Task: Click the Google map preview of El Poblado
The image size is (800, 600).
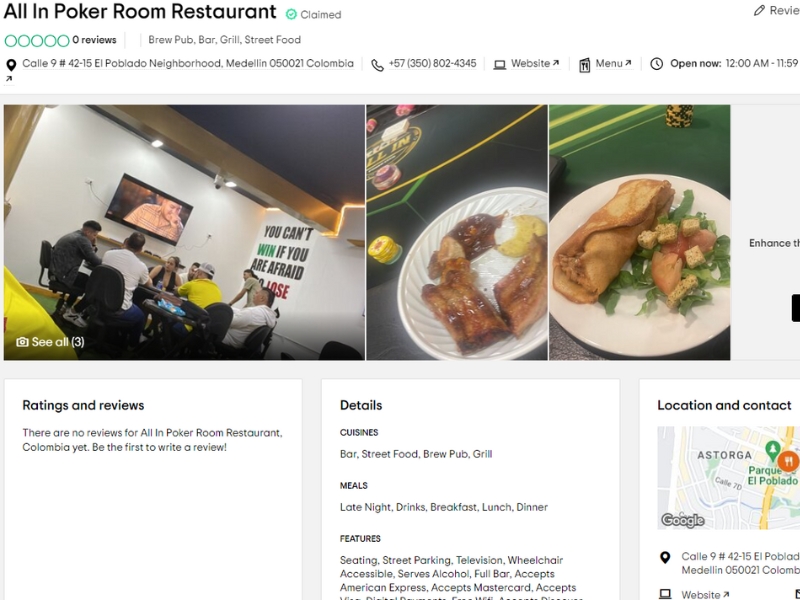Action: coord(729,478)
